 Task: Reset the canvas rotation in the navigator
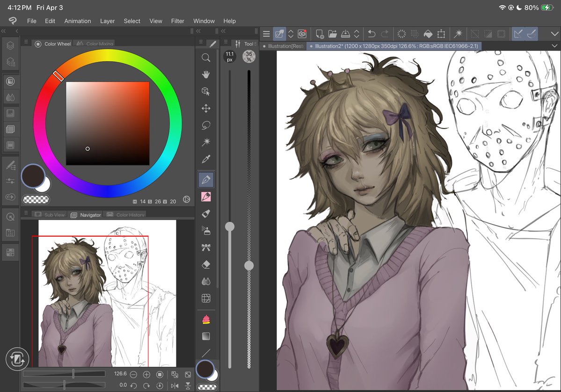click(x=160, y=385)
